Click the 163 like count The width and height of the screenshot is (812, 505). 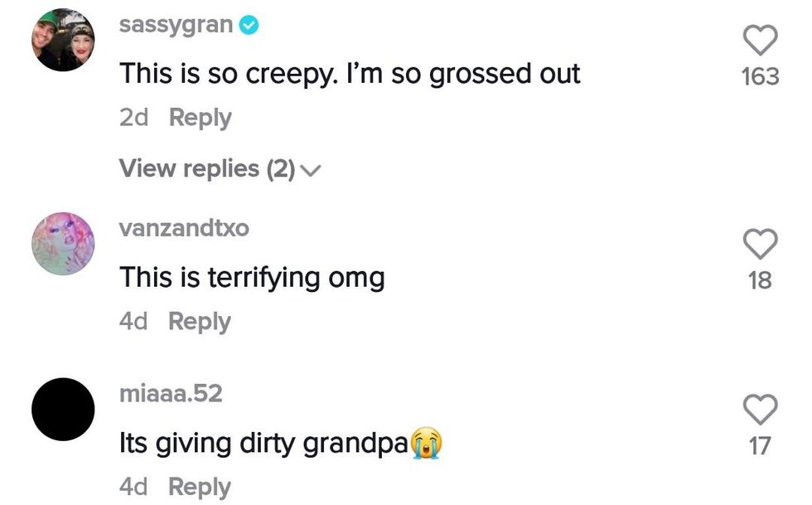click(760, 77)
